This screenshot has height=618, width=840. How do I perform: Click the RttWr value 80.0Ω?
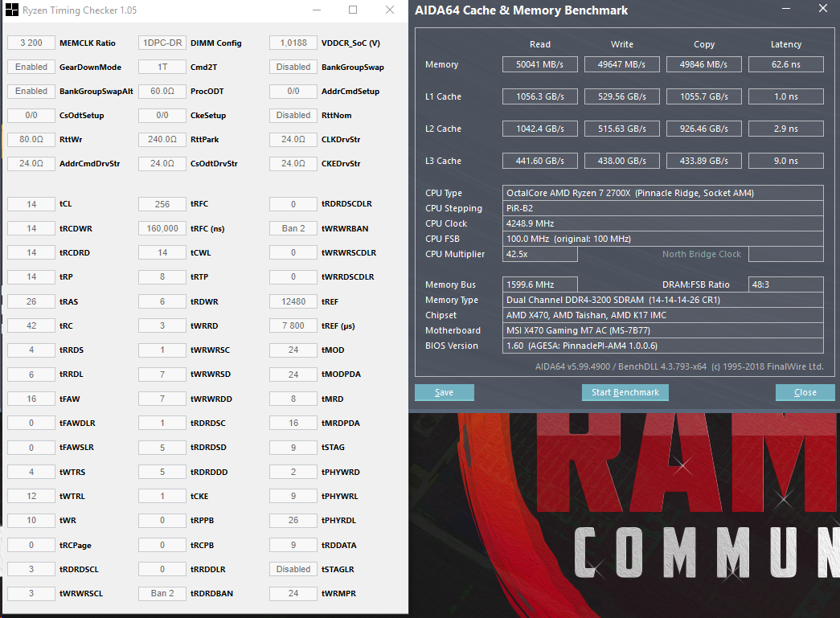click(x=31, y=139)
